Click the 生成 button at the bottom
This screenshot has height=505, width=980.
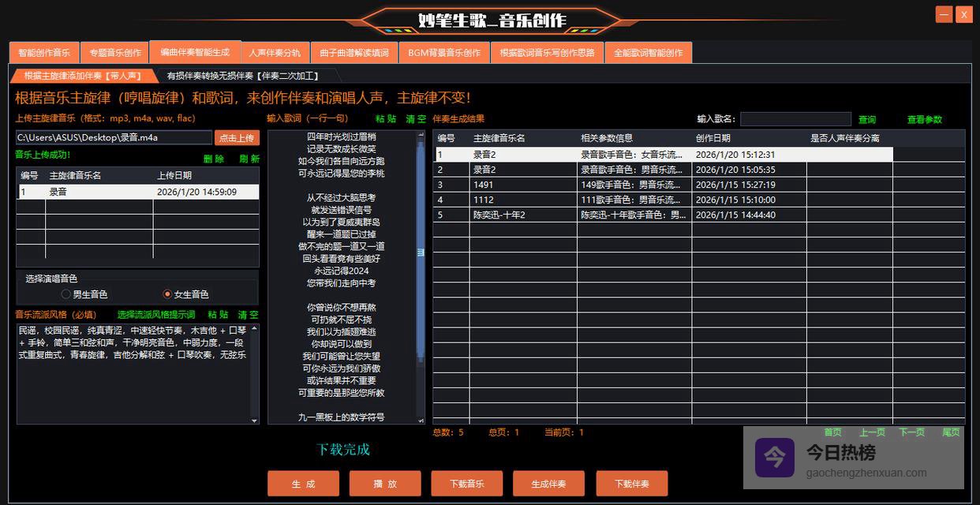coord(303,484)
